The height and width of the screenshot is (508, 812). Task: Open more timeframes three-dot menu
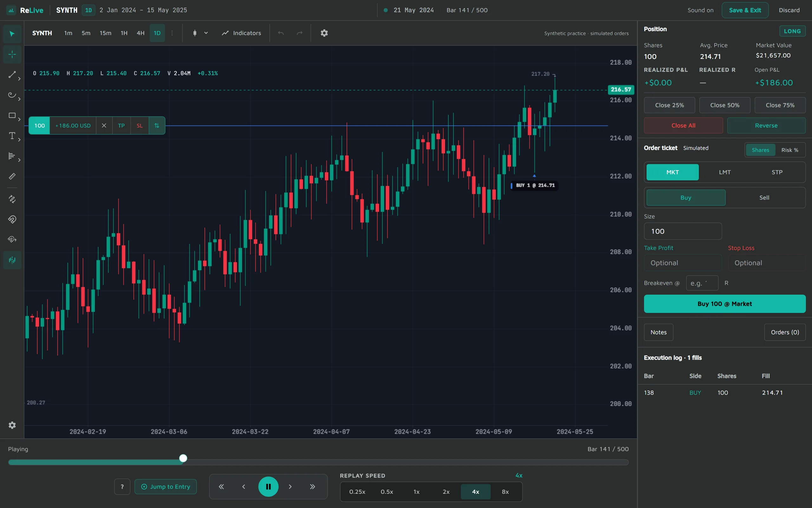tap(172, 33)
